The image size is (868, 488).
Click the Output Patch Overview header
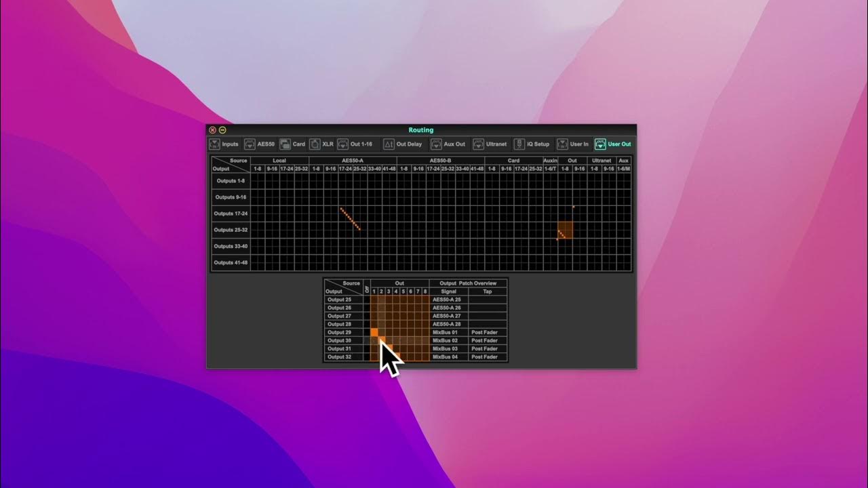tap(468, 283)
